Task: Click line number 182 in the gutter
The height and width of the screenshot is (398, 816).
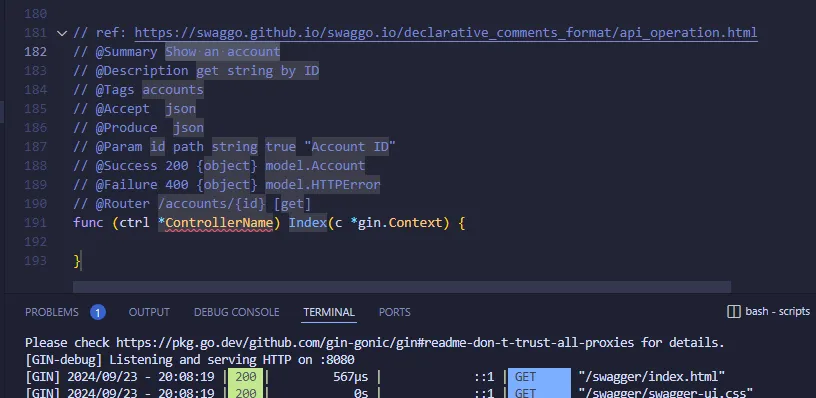Action: (35, 52)
